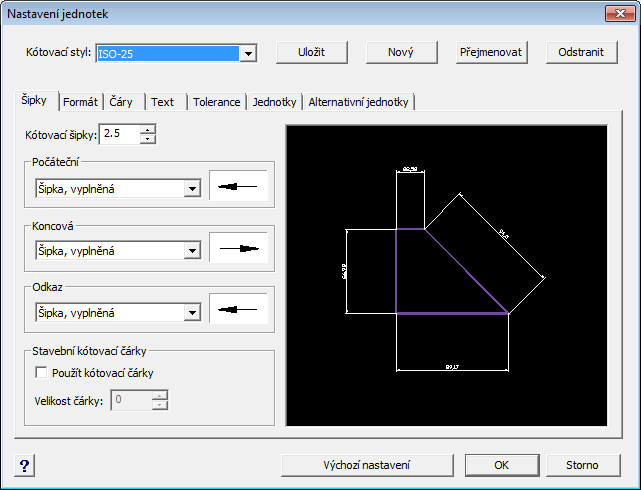Screen dimensions: 641x490
Task: Close the Nastavení jednotek dialog
Action: (620, 13)
